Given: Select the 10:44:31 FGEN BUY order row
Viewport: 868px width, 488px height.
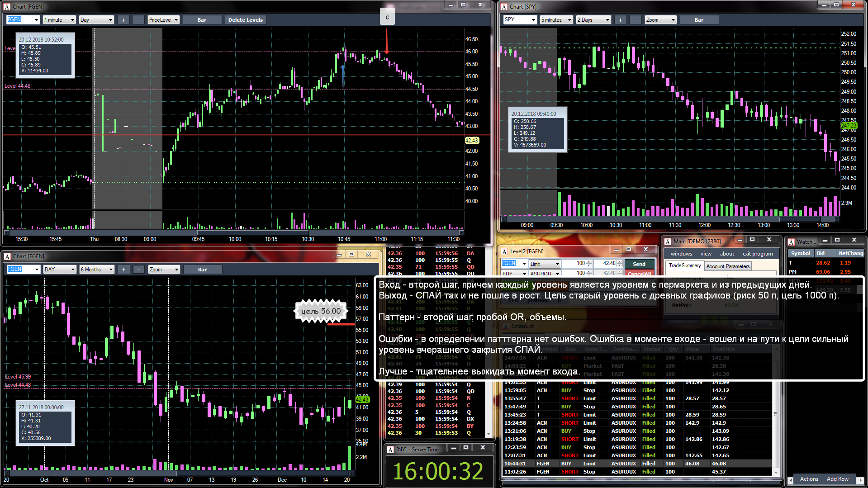Looking at the screenshot, I should click(637, 464).
